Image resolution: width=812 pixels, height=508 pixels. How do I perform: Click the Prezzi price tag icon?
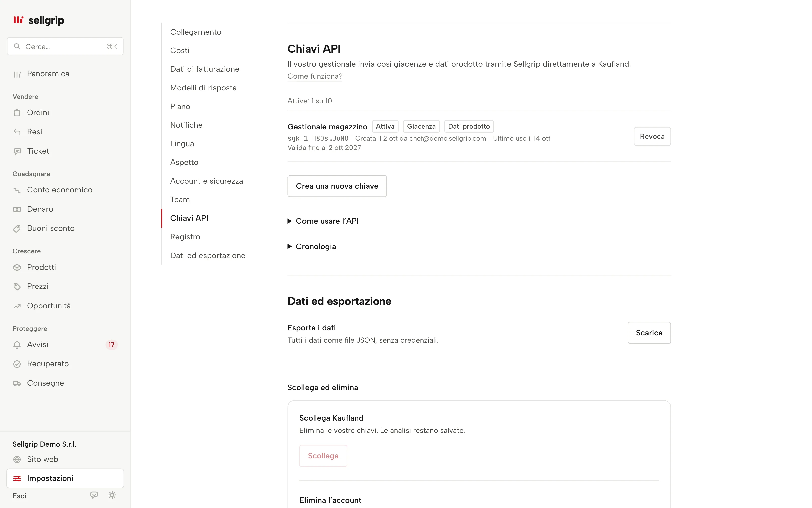click(x=17, y=286)
